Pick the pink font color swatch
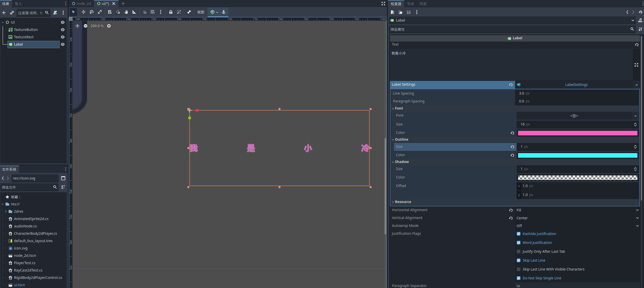Screen dimensions: 644x288 (577, 133)
